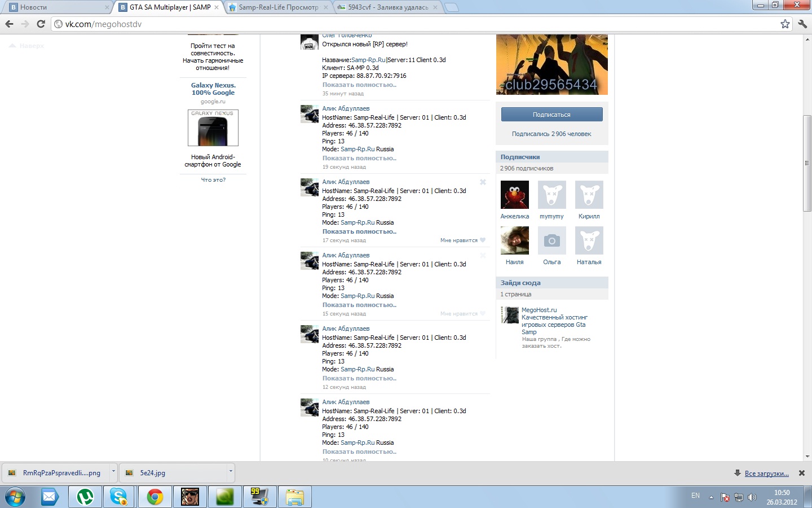Open Chrome wrench settings menu

tap(802, 24)
